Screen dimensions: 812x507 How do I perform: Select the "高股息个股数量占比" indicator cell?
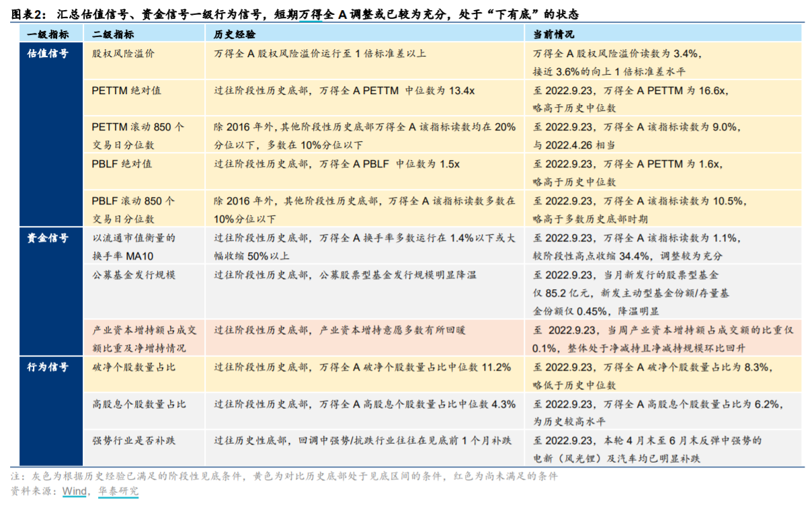pyautogui.click(x=138, y=404)
